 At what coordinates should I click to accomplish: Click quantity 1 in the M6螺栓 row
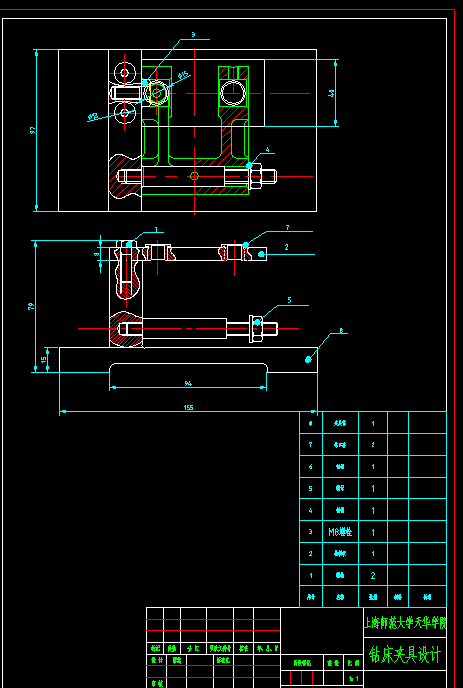point(373,532)
